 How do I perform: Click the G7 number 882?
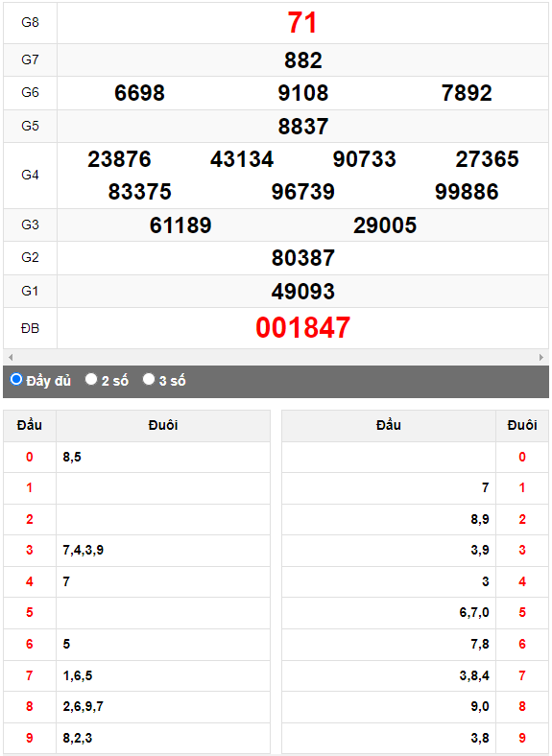303,60
